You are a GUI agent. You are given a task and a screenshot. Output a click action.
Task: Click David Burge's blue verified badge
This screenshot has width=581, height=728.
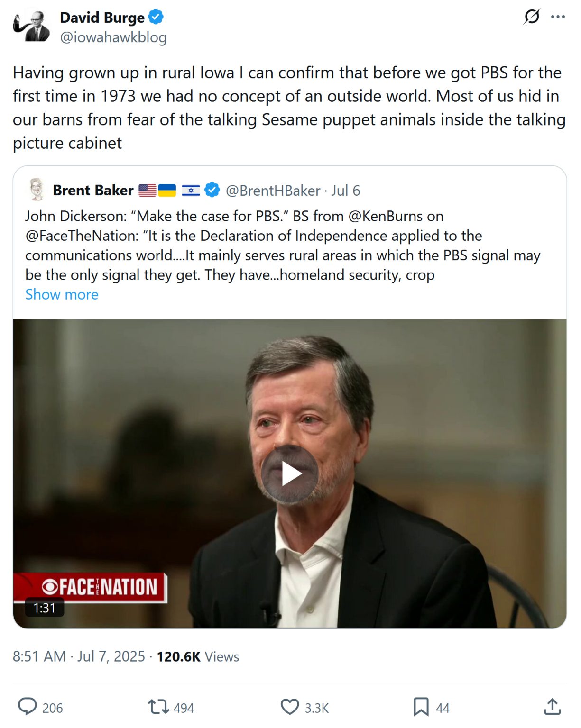coord(156,17)
